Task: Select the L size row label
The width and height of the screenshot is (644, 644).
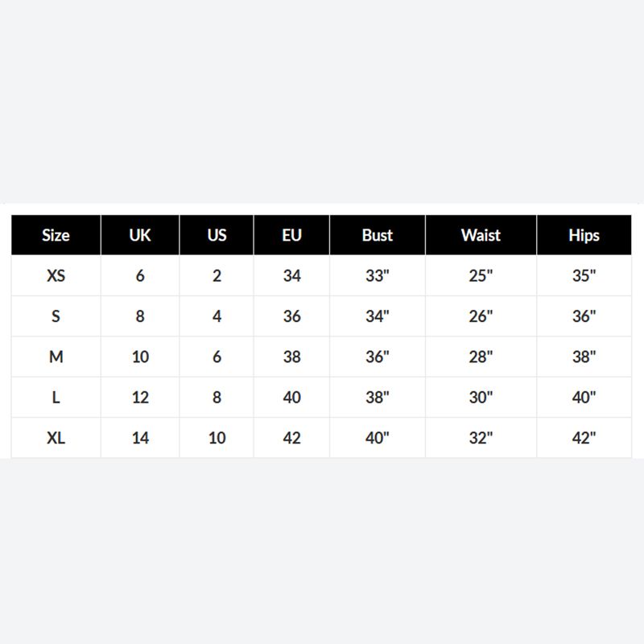Action: click(56, 398)
